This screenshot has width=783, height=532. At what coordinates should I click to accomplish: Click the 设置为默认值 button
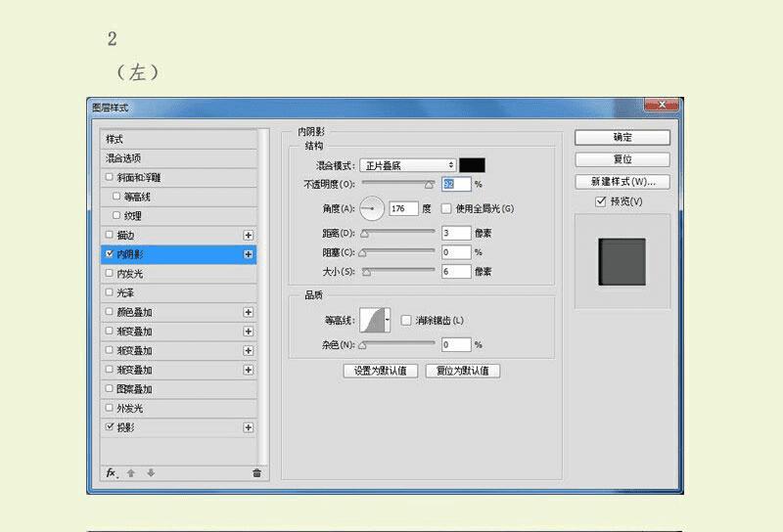tap(381, 371)
